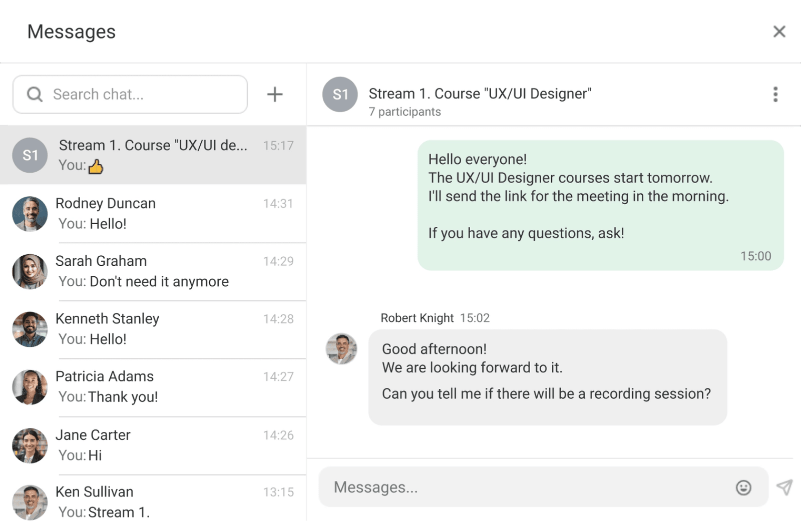Screen dimensions: 801x532
Task: Click Robert Knight's avatar beside his message
Action: tap(341, 350)
